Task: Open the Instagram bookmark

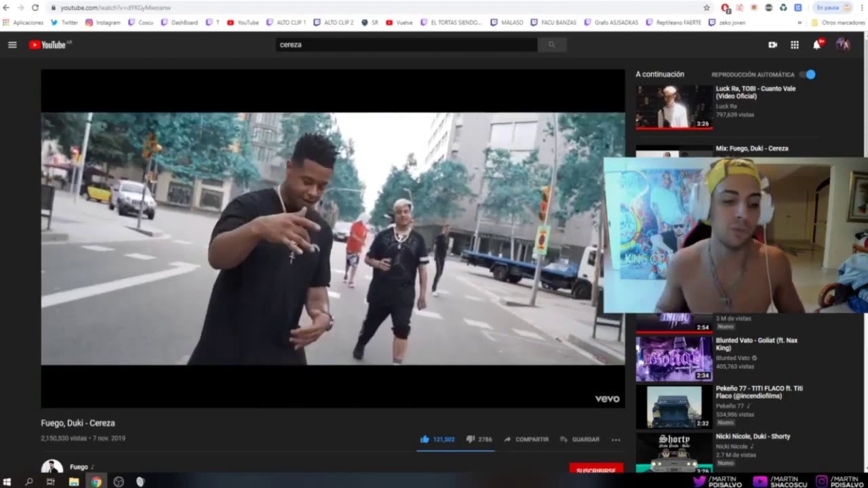Action: [x=103, y=22]
